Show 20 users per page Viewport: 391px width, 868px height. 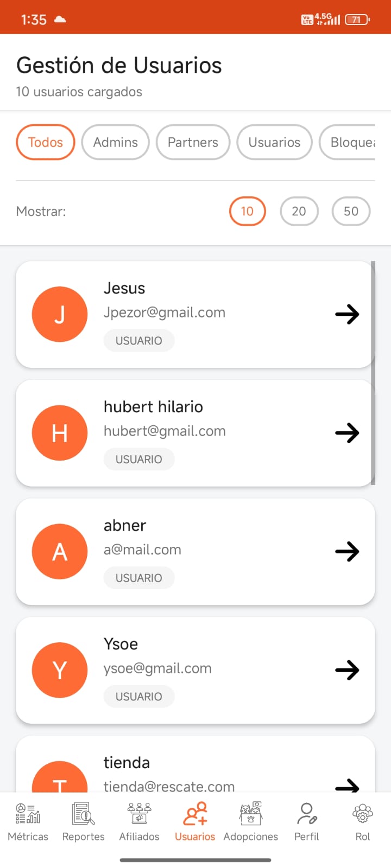[x=299, y=211]
